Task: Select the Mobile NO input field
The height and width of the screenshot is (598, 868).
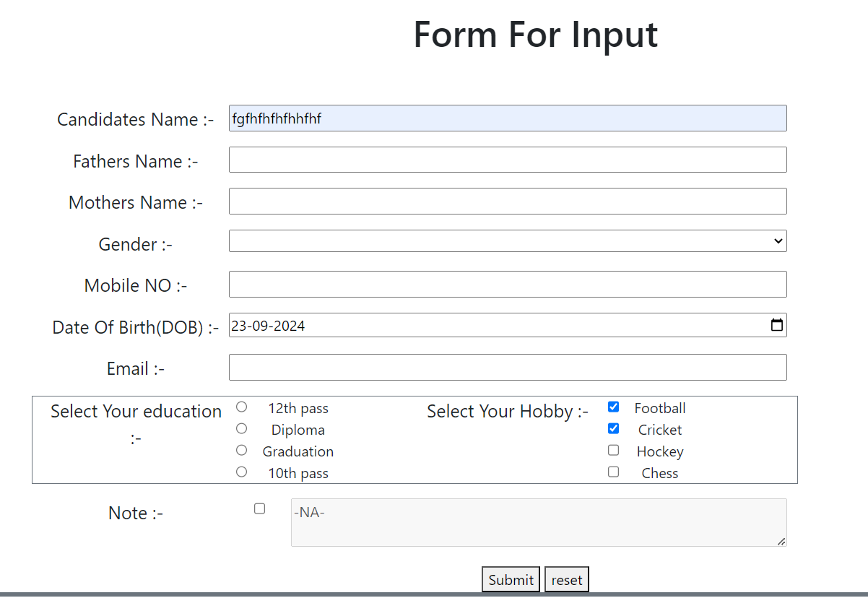Action: coord(507,285)
